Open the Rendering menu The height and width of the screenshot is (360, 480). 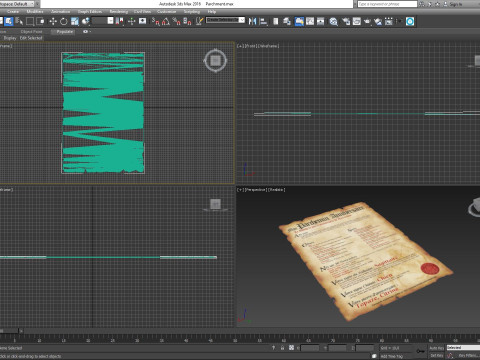[x=119, y=12]
